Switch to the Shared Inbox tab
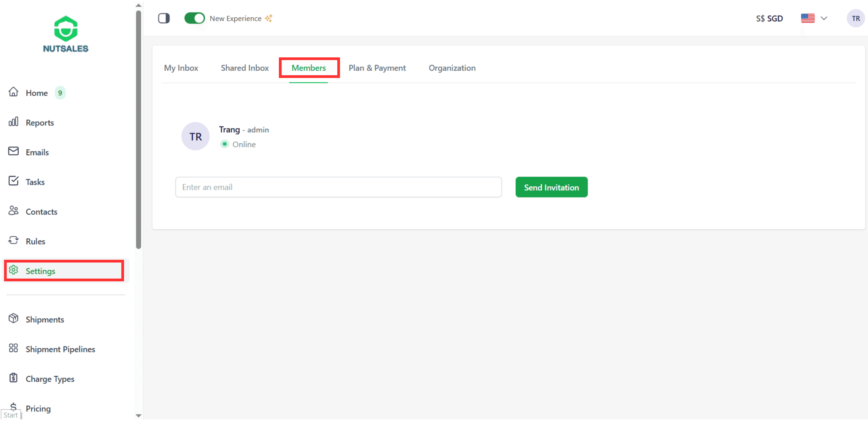The image size is (868, 424). [245, 68]
